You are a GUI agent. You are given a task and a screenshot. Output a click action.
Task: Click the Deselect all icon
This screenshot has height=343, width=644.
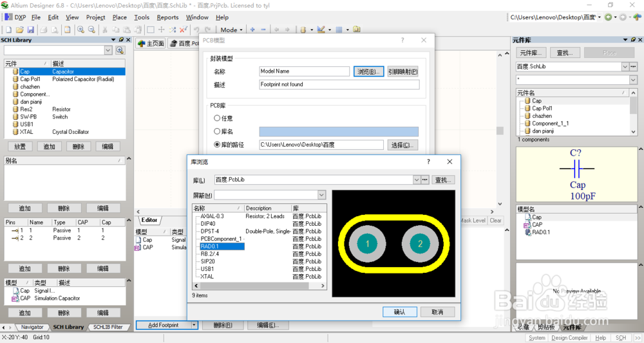pyautogui.click(x=173, y=30)
